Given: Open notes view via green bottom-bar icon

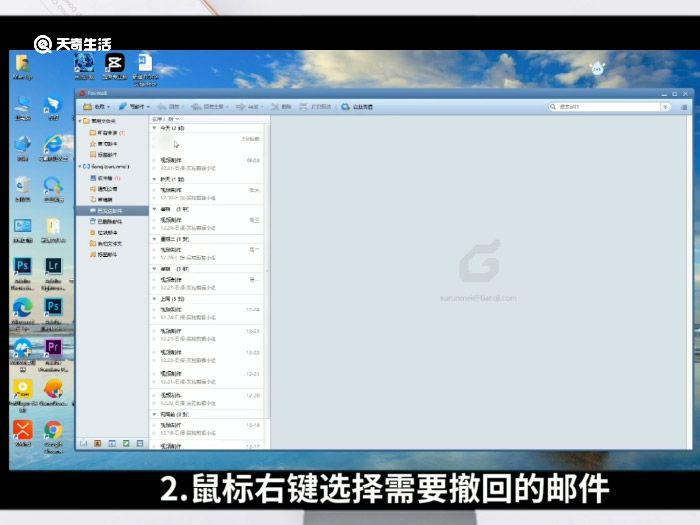Looking at the screenshot, I should (126, 443).
